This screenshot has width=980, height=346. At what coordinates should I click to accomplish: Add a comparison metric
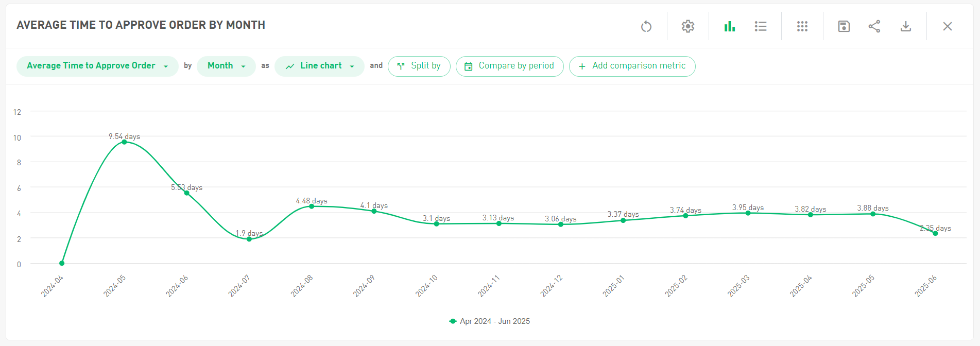pos(632,66)
